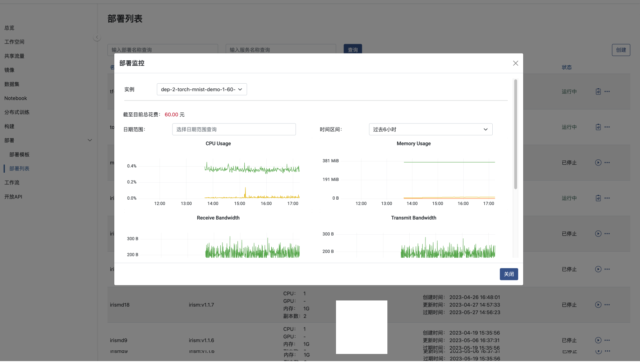Collapse the 部署 sidebar section
Viewport: 640px width, 364px height.
pos(90,140)
